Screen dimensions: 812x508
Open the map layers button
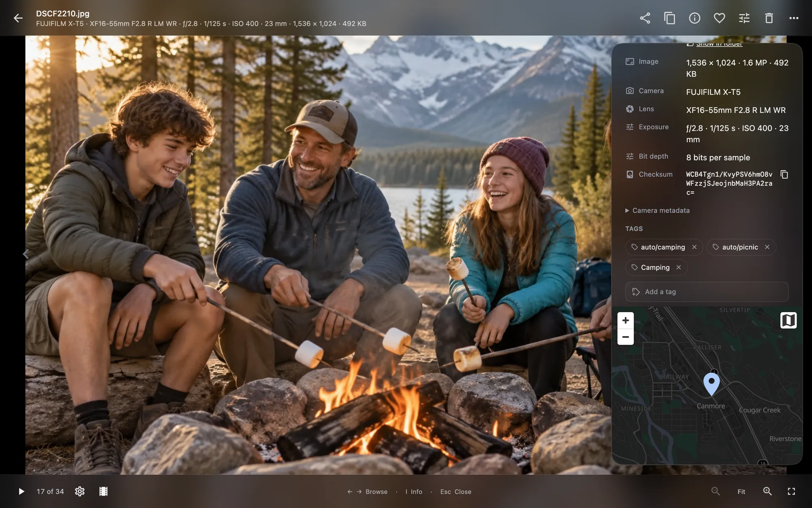click(788, 320)
